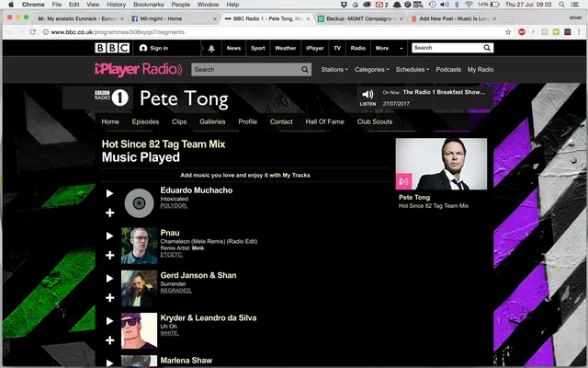
Task: Click the POLYDOR label link
Action: (x=174, y=206)
